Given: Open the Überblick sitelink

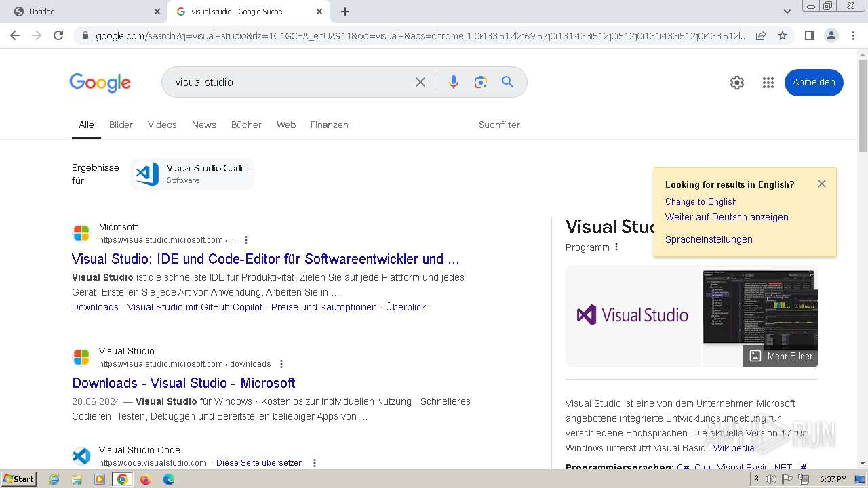Looking at the screenshot, I should point(406,307).
